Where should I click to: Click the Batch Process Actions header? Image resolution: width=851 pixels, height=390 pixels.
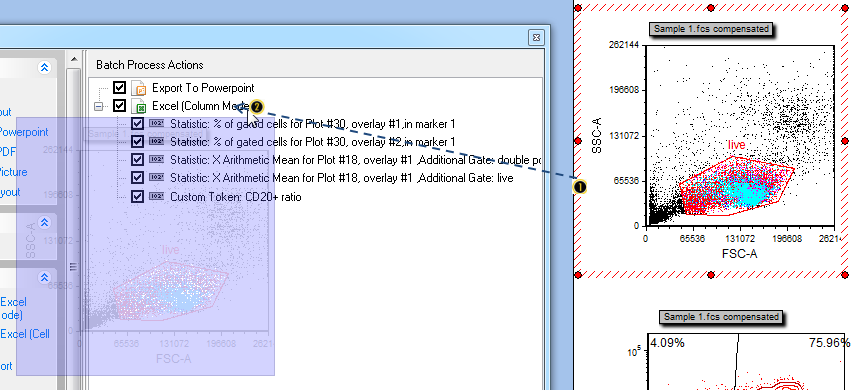pos(150,65)
